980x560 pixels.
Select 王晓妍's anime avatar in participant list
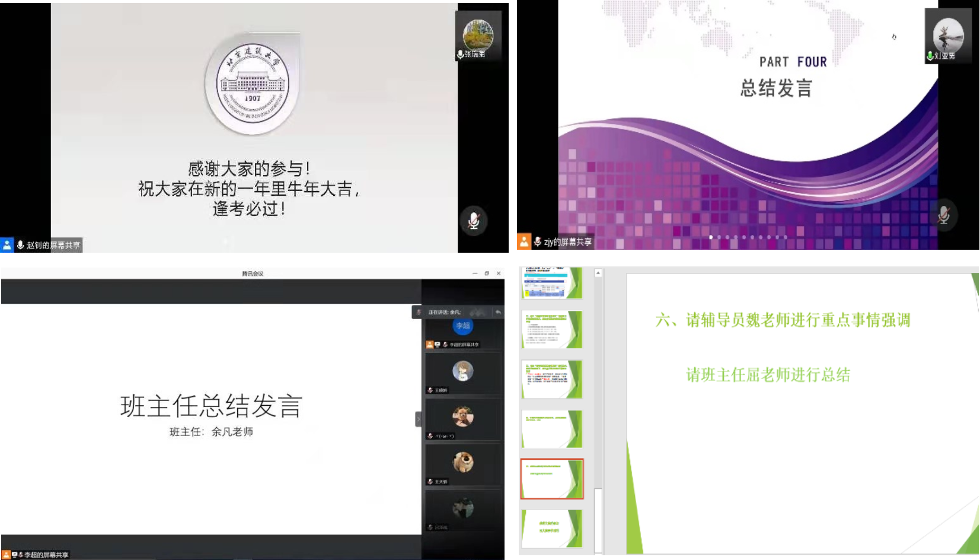tap(463, 371)
